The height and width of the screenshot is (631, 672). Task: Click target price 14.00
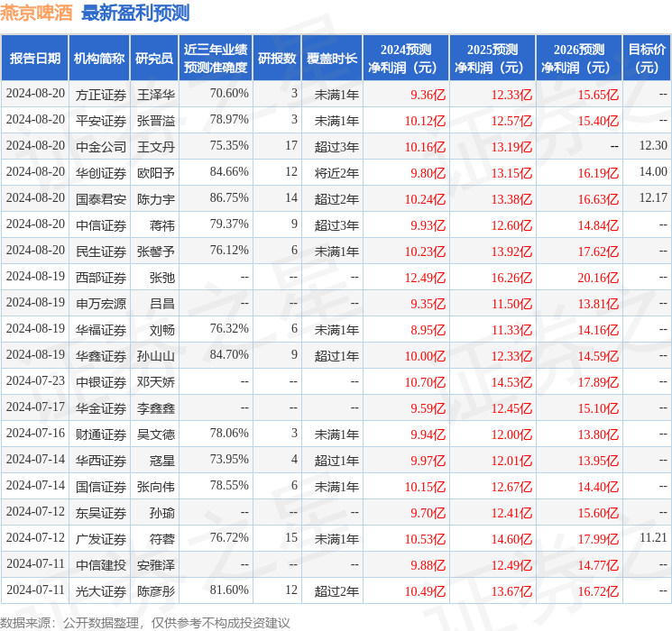click(x=653, y=172)
